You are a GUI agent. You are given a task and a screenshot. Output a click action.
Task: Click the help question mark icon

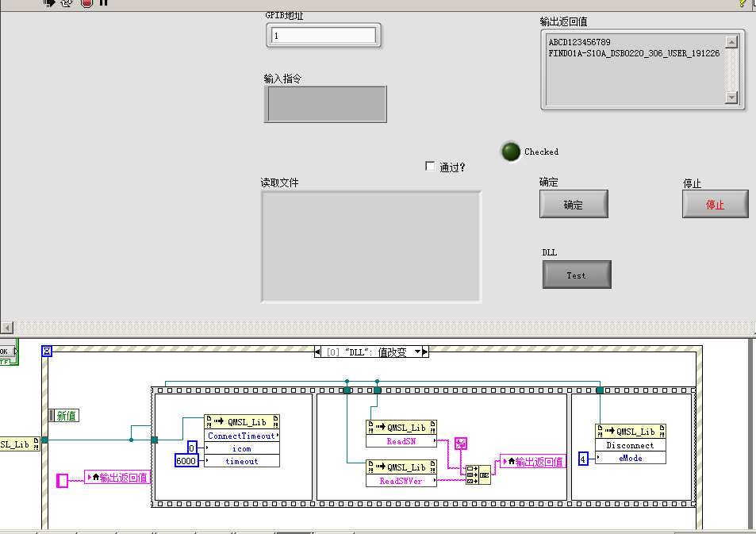pos(743,4)
